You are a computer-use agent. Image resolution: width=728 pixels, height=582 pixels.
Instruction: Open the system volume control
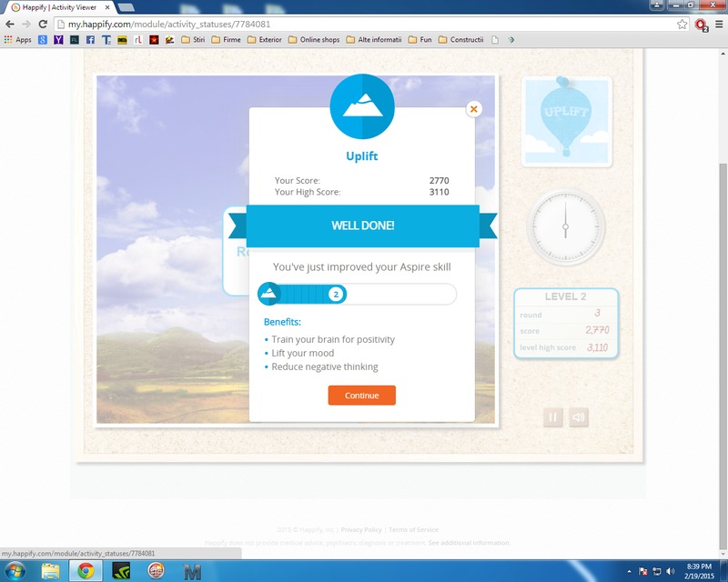pyautogui.click(x=671, y=571)
